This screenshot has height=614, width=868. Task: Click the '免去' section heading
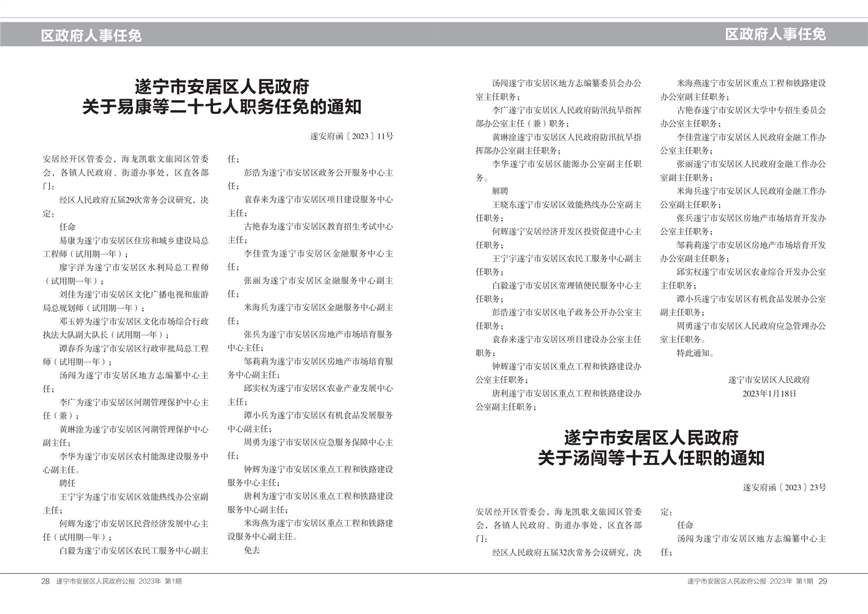[x=252, y=551]
